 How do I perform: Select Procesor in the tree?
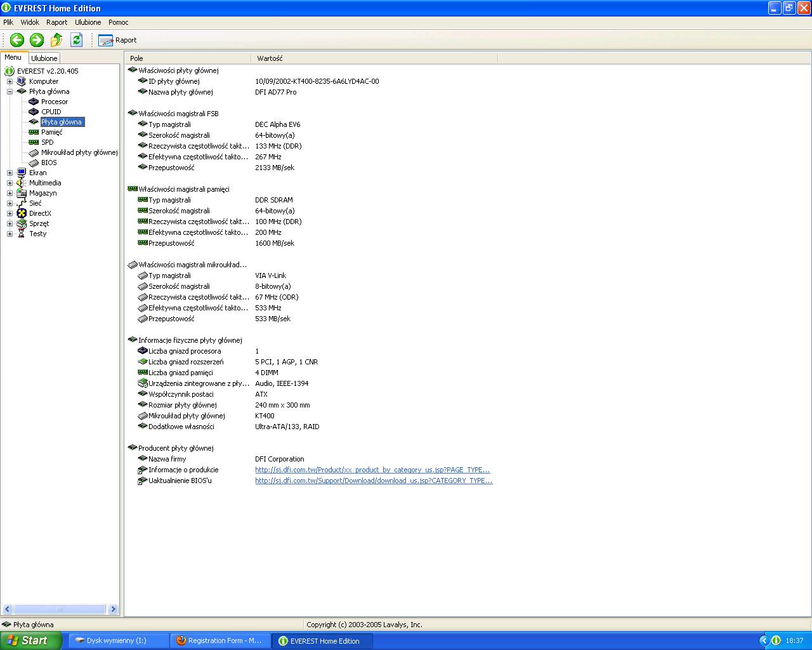point(55,102)
